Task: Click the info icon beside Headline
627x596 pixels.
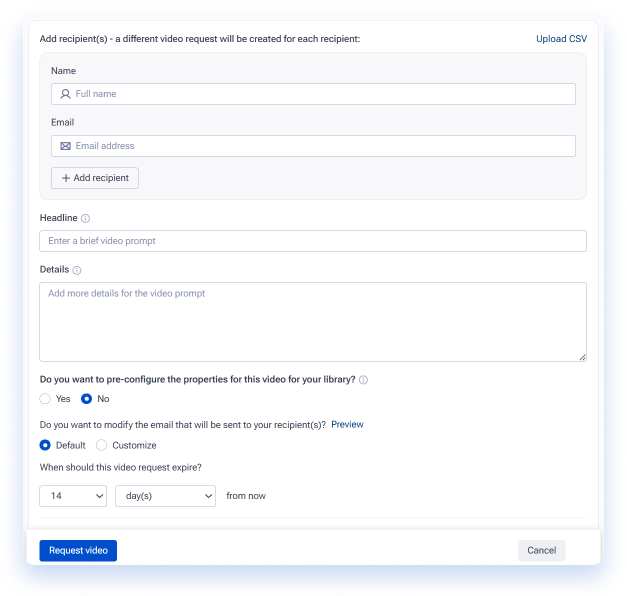Action: (x=86, y=218)
